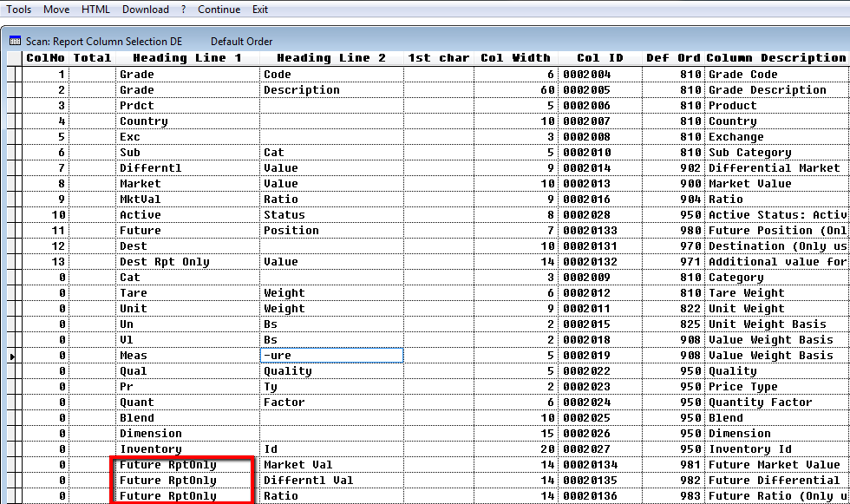Click the Def Ord column header
The height and width of the screenshot is (504, 850).
(x=673, y=58)
